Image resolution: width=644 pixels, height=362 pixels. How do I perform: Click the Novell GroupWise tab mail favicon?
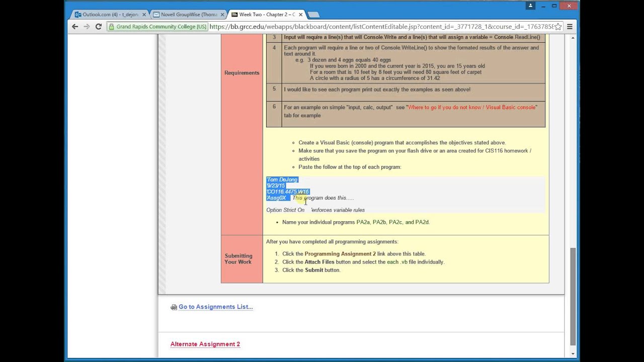pyautogui.click(x=156, y=15)
